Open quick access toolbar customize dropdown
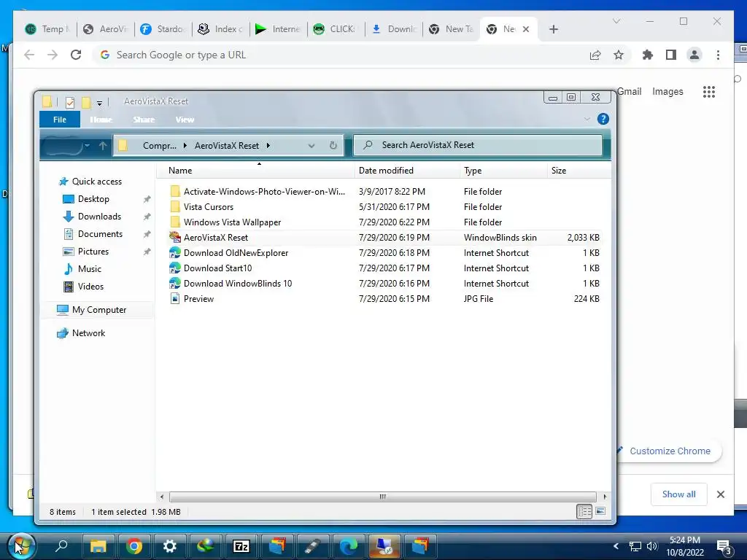Viewport: 747px width, 560px height. coord(99,102)
